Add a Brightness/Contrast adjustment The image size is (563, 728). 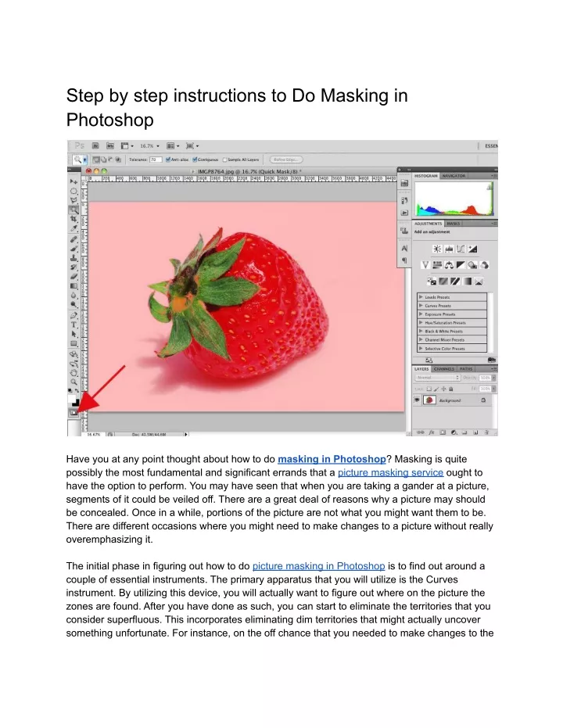[x=437, y=249]
